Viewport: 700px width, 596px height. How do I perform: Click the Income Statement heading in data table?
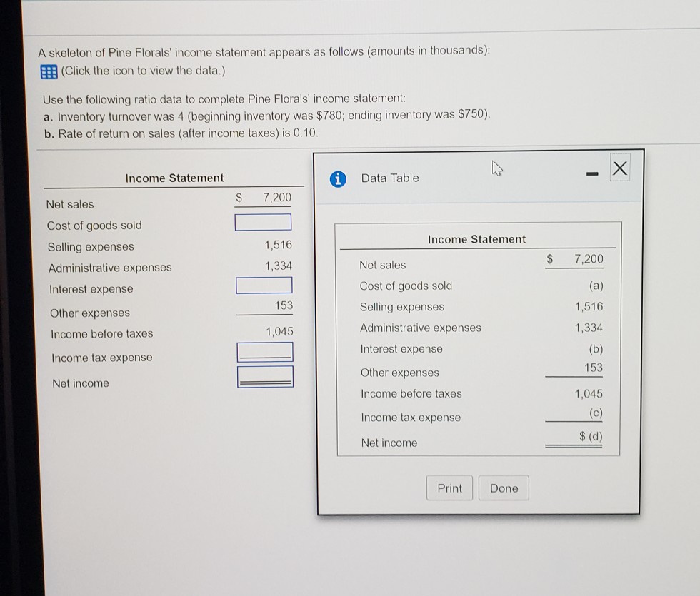point(476,239)
